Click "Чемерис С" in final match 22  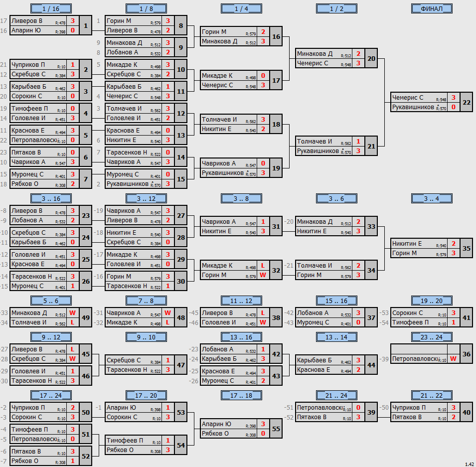(407, 98)
